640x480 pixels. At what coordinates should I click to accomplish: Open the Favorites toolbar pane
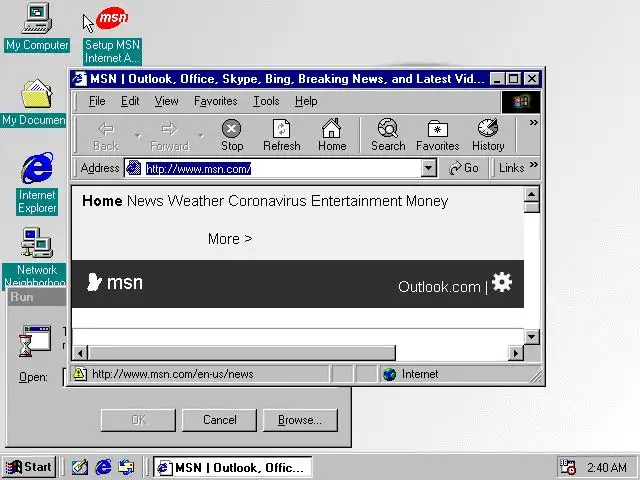click(438, 136)
